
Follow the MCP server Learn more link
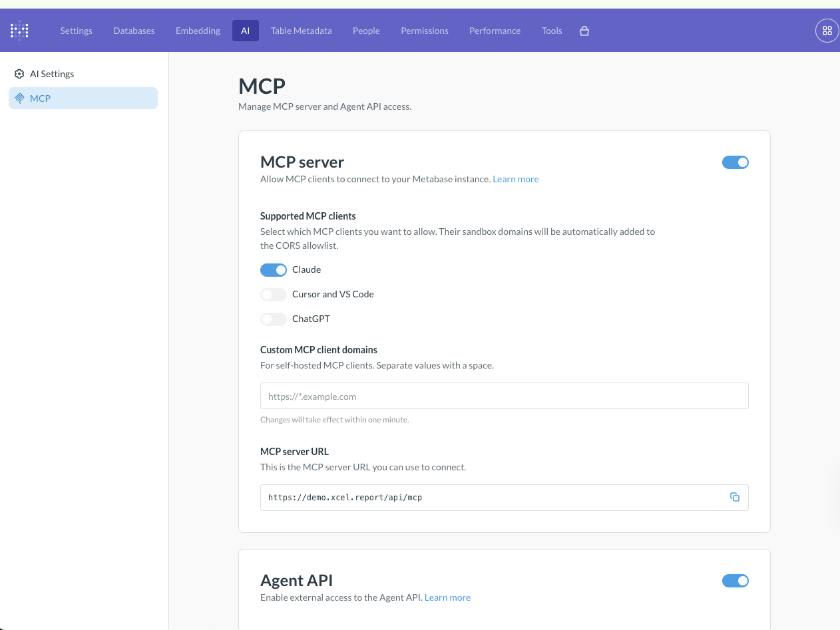click(516, 179)
